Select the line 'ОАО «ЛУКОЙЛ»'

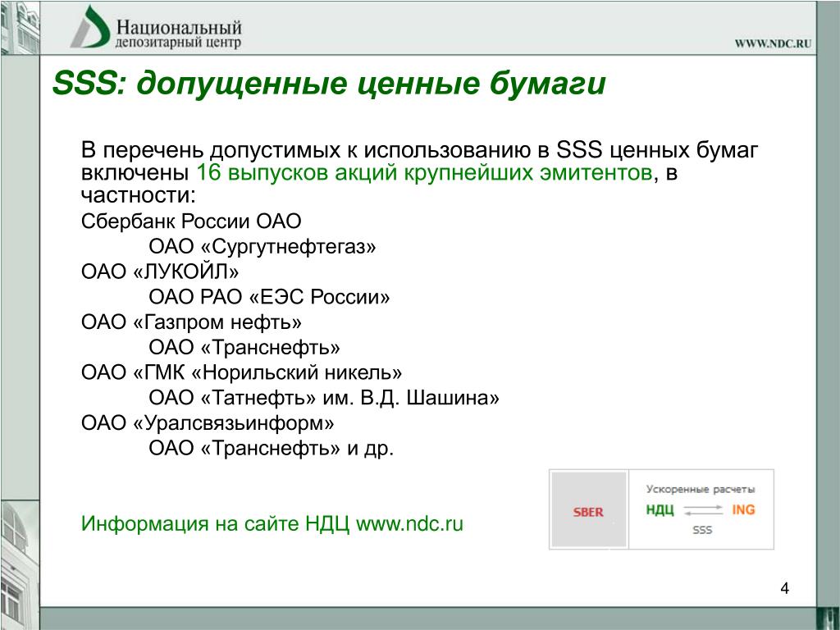coord(160,272)
